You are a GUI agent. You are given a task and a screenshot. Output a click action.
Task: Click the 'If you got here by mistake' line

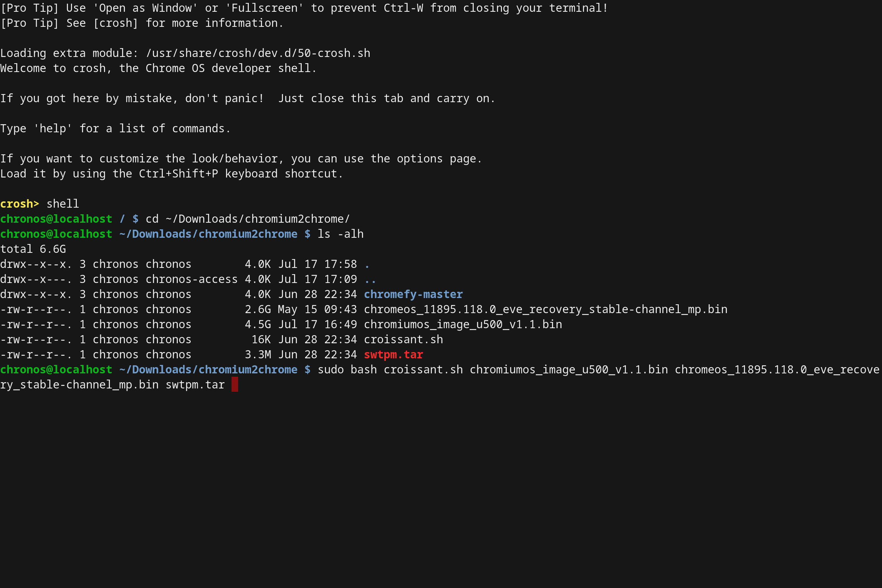[247, 98]
